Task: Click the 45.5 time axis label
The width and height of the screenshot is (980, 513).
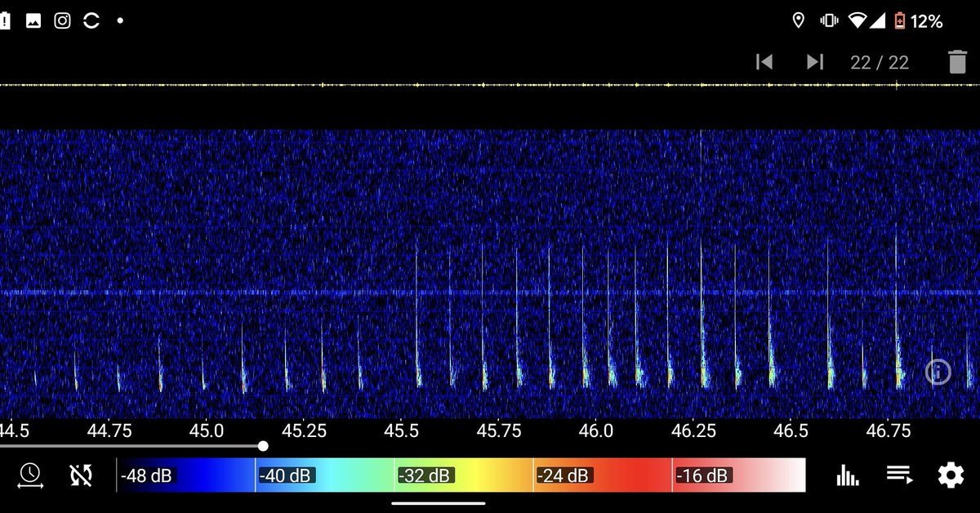Action: point(401,430)
